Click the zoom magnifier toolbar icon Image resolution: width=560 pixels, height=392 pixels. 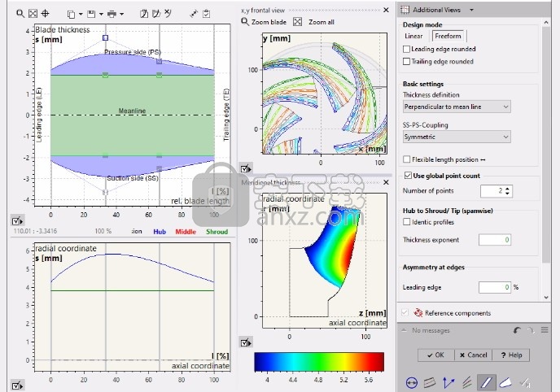click(20, 14)
